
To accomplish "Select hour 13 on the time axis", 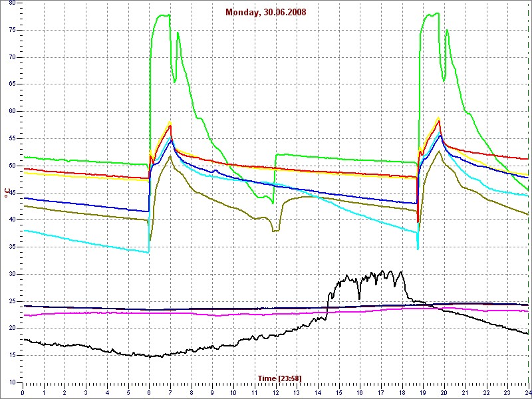I will (297, 392).
